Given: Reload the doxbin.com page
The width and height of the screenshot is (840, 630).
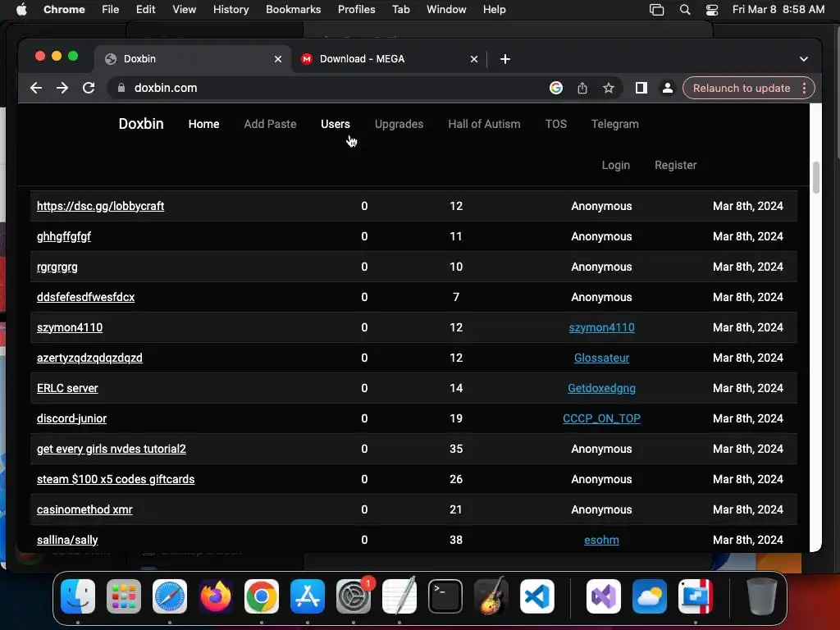Looking at the screenshot, I should 89,88.
